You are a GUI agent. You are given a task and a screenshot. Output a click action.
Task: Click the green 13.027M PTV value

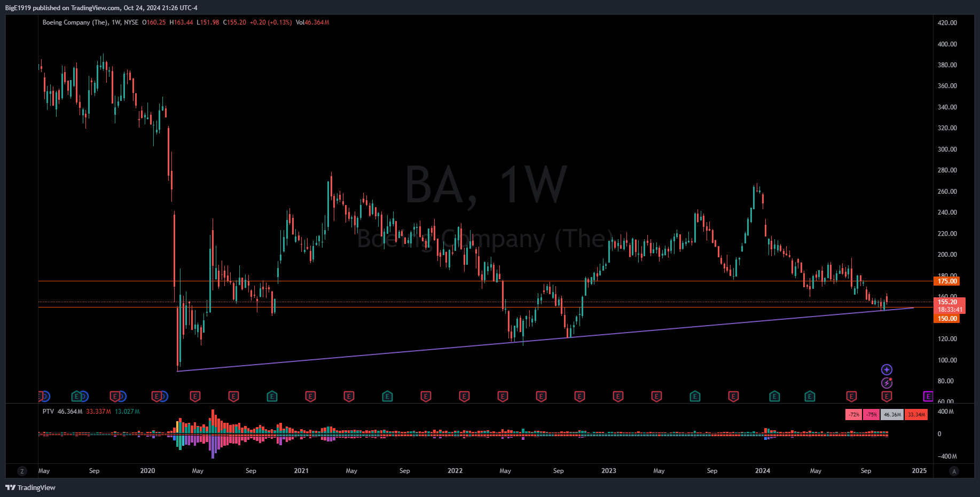tap(127, 412)
